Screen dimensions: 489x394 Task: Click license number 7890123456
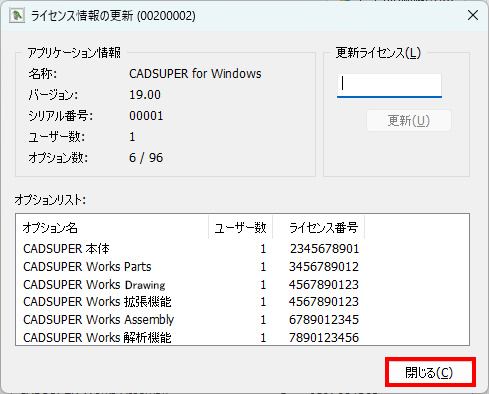324,337
